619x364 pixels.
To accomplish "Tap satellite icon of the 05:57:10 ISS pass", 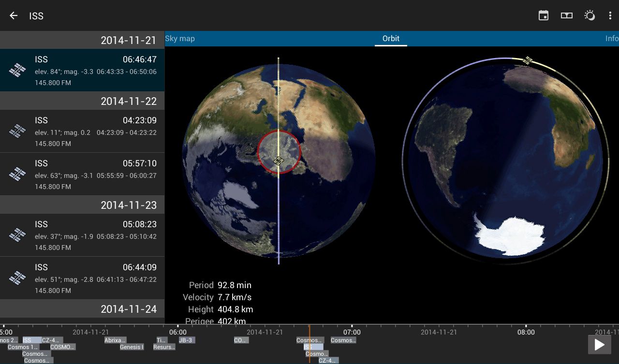I will (17, 174).
